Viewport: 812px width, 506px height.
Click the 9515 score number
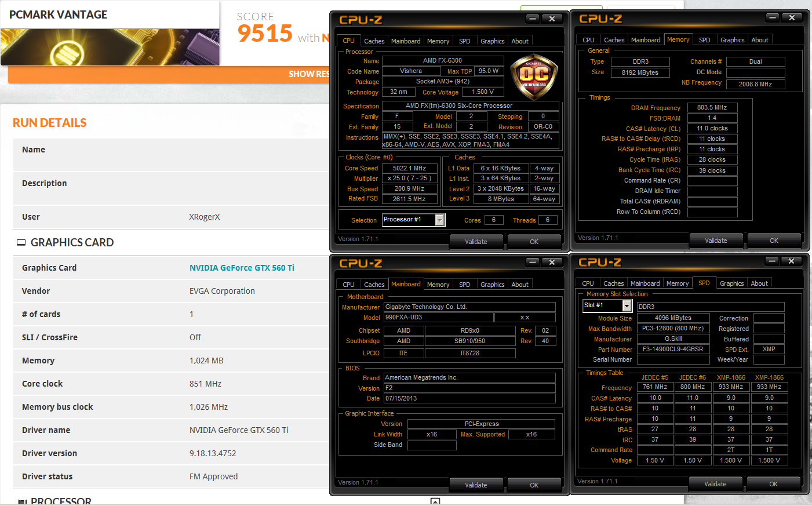265,33
